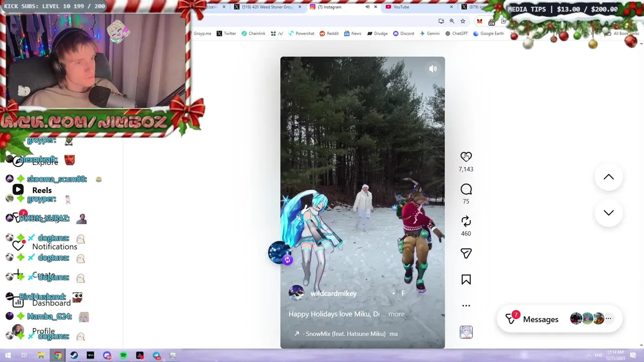Open the Windows Start menu
Image resolution: width=644 pixels, height=362 pixels.
[x=8, y=355]
